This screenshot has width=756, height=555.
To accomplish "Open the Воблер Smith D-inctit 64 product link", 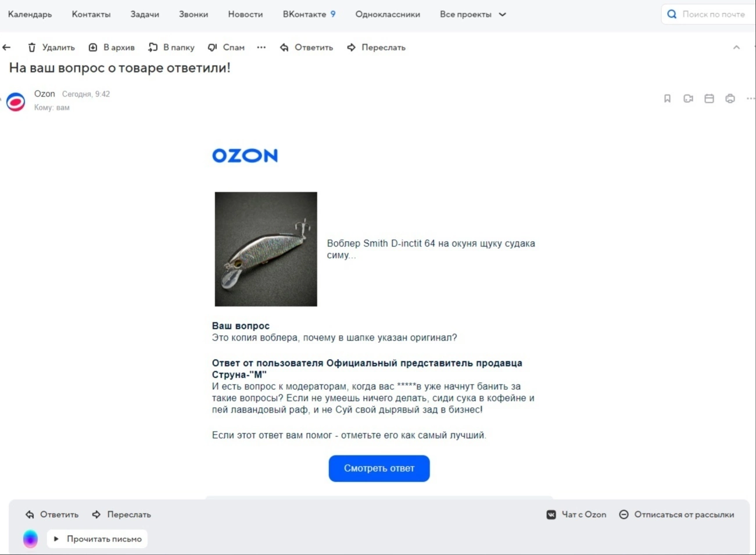I will [x=431, y=249].
